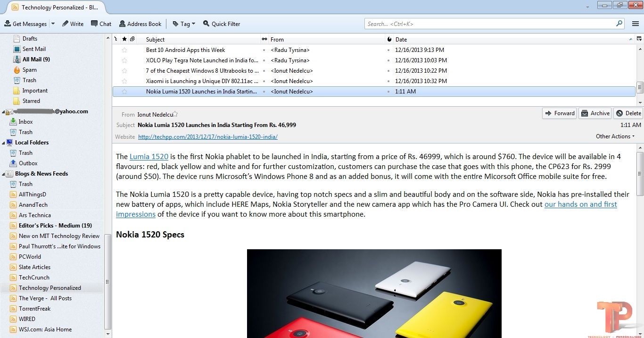Open the Address Book
Viewport: 644px width, 338px height.
click(140, 24)
